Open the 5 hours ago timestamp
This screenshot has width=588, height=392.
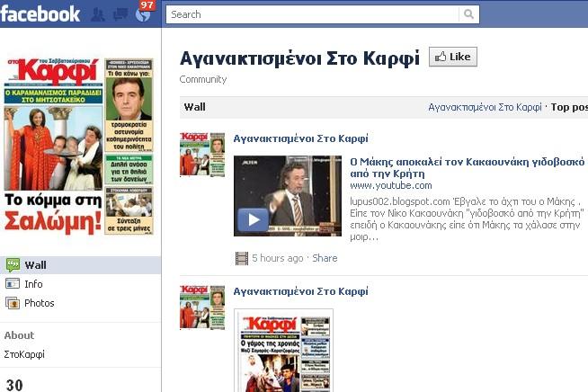278,258
